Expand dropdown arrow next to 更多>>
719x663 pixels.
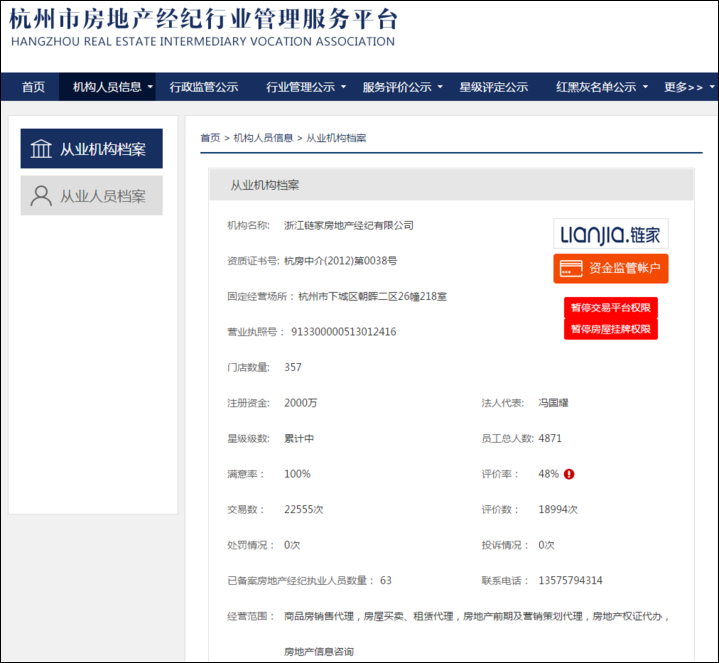712,86
